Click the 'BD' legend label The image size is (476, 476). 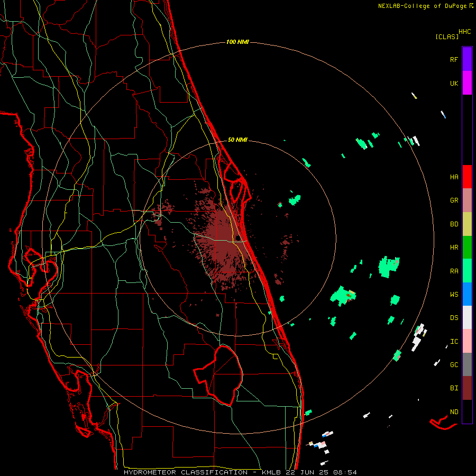(454, 224)
